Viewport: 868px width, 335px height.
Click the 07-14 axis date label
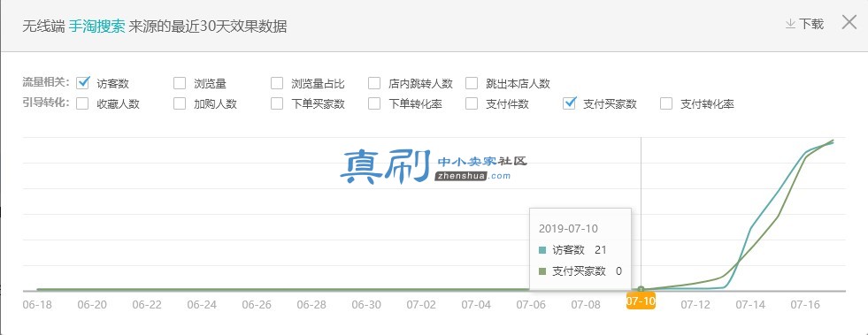coord(750,305)
